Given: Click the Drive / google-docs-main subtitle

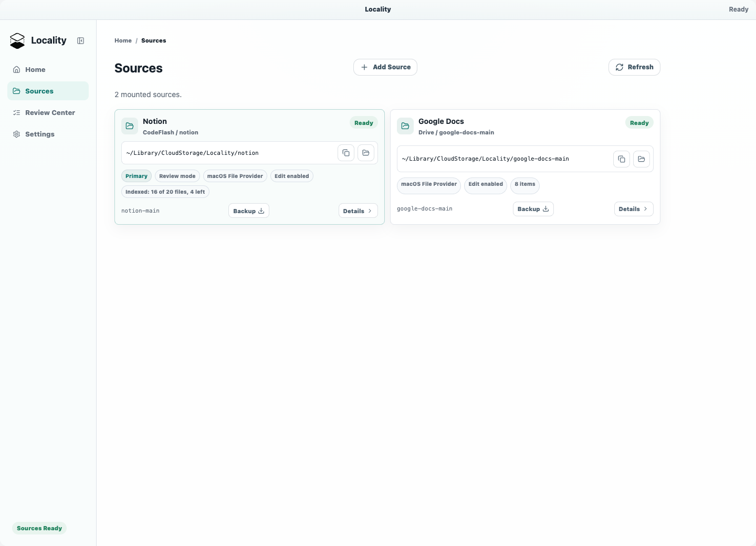Looking at the screenshot, I should click(x=456, y=132).
